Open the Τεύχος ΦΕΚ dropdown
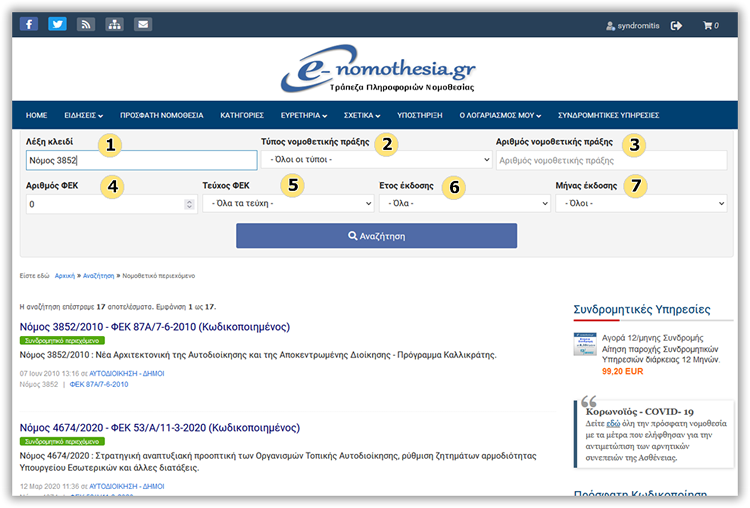The image size is (750, 508). pyautogui.click(x=288, y=204)
